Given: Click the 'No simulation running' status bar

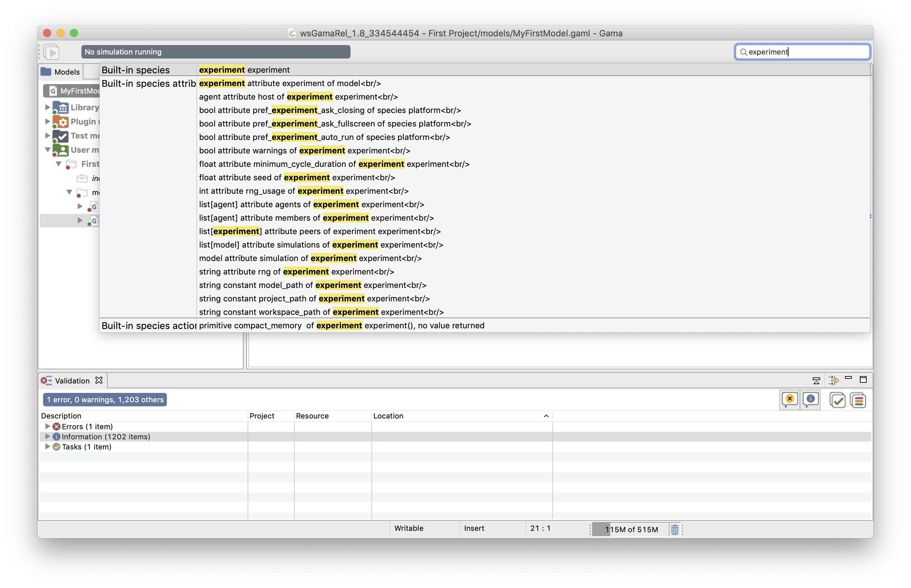Looking at the screenshot, I should pyautogui.click(x=216, y=52).
